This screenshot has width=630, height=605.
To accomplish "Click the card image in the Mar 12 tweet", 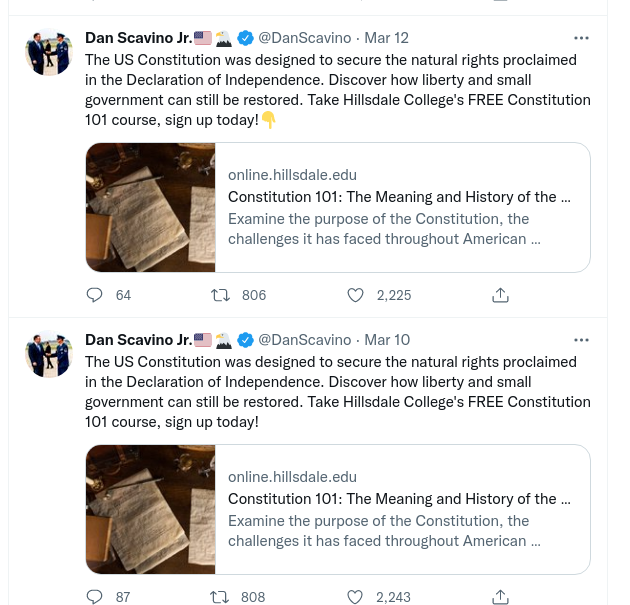I will point(151,207).
